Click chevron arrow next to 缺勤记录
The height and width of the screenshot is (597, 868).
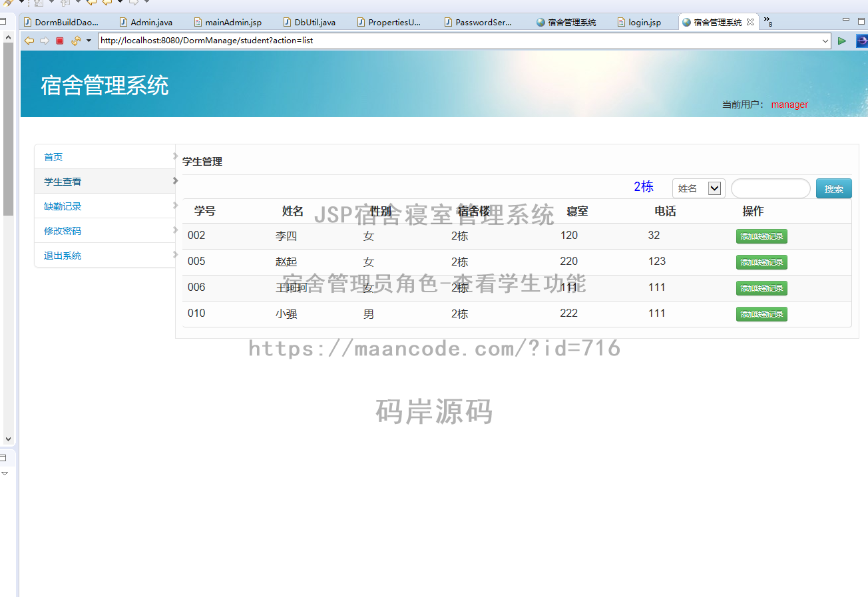174,206
